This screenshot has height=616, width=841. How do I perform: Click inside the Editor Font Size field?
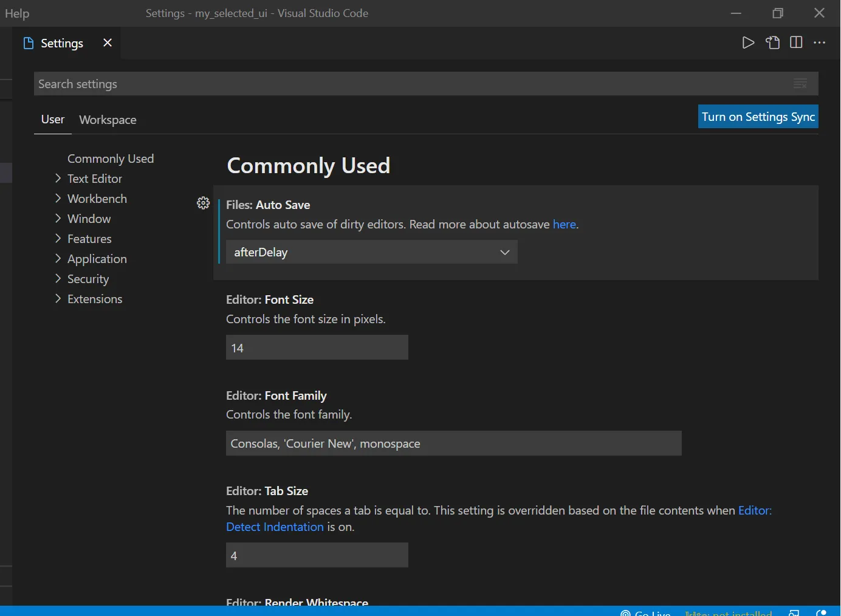pos(317,347)
